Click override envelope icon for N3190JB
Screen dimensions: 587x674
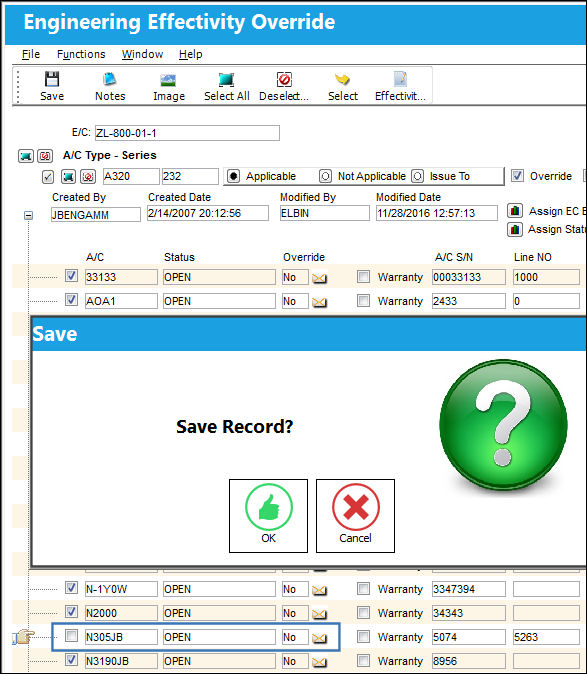point(319,662)
